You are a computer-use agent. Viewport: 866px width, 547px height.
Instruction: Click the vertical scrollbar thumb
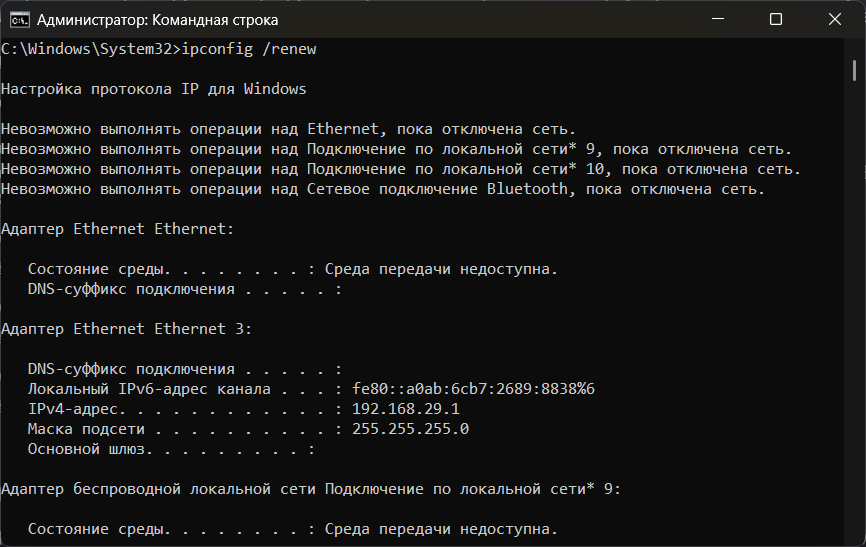click(854, 70)
